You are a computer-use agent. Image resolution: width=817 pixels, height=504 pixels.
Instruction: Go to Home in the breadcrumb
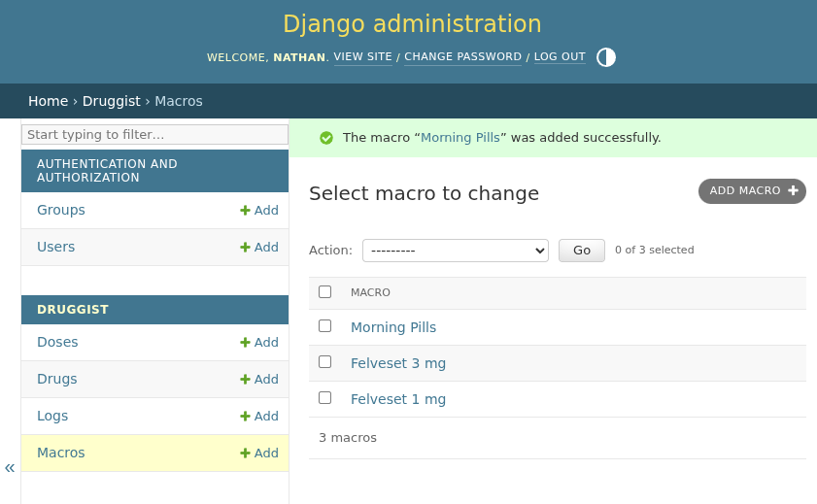click(48, 101)
